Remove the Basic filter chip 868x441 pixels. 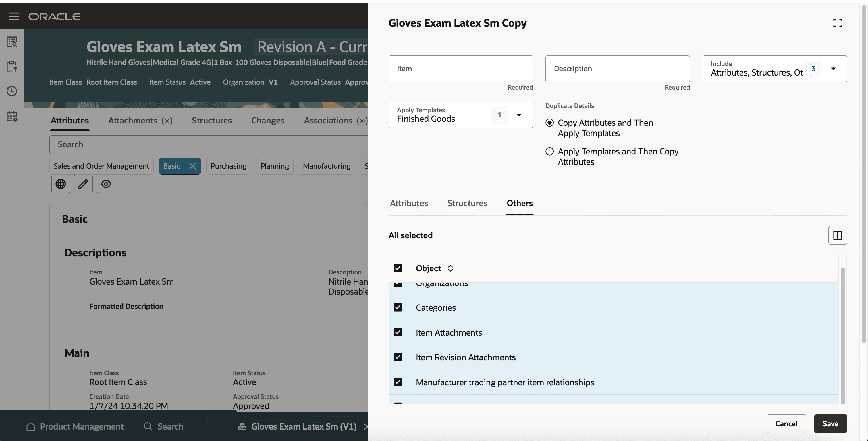(192, 166)
